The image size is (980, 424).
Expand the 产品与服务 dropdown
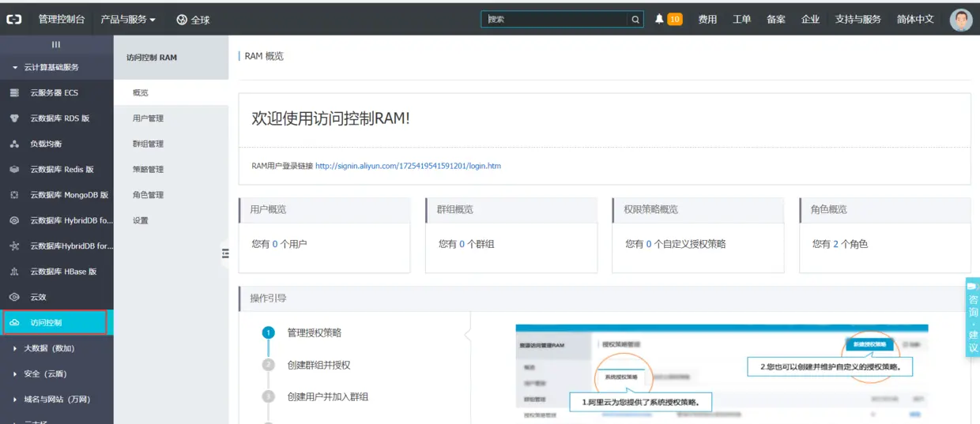128,20
